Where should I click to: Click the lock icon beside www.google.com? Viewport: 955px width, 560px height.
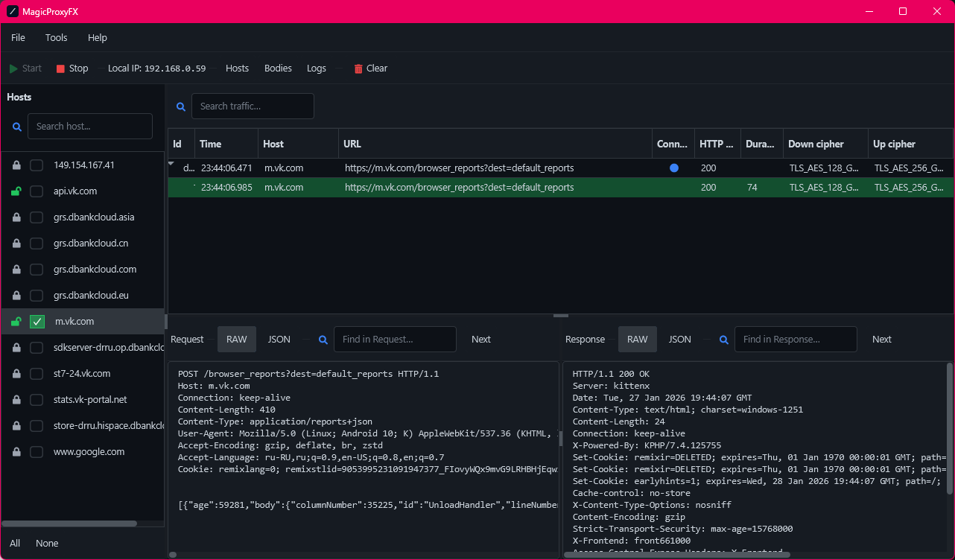16,452
